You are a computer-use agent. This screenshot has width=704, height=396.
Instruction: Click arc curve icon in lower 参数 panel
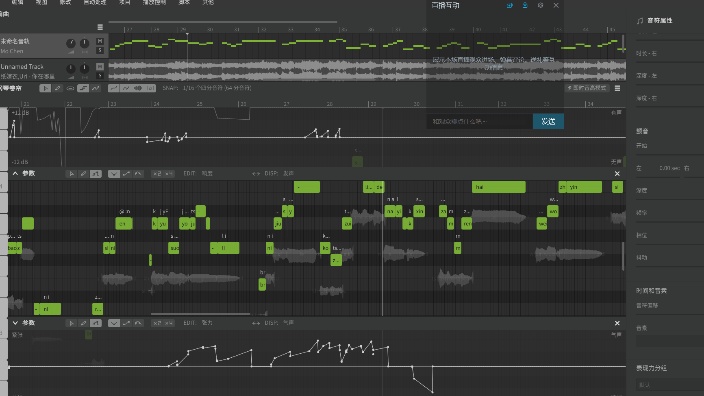click(x=138, y=323)
